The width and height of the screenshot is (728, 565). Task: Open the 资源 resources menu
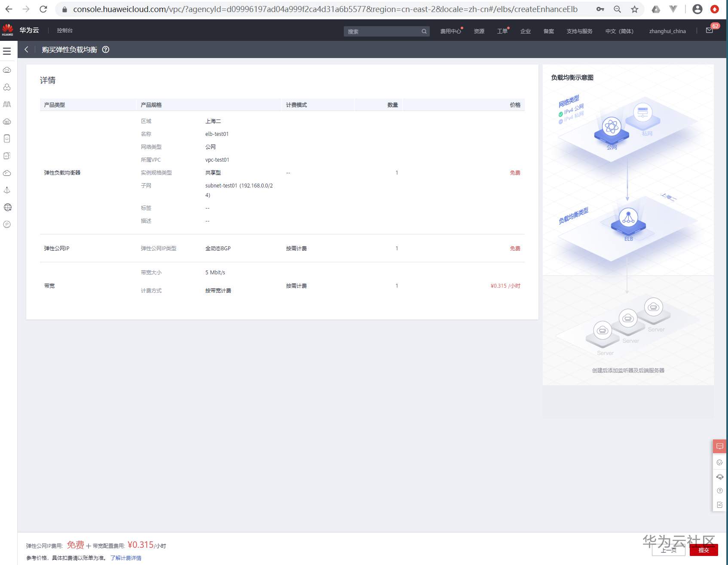[x=479, y=31]
